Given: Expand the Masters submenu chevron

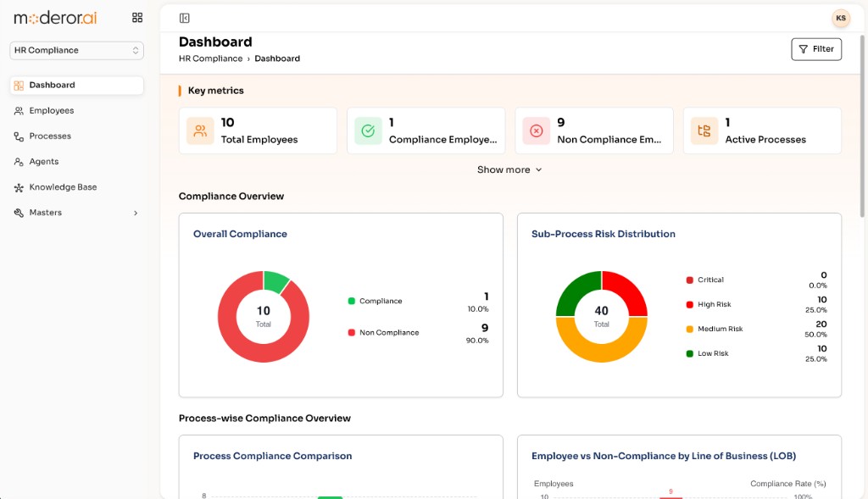Looking at the screenshot, I should (x=136, y=213).
